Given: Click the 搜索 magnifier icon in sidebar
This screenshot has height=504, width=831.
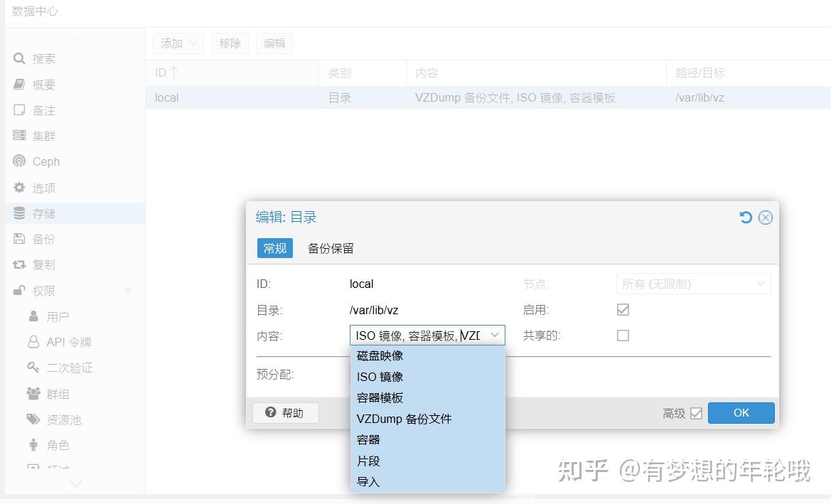Looking at the screenshot, I should tap(19, 59).
